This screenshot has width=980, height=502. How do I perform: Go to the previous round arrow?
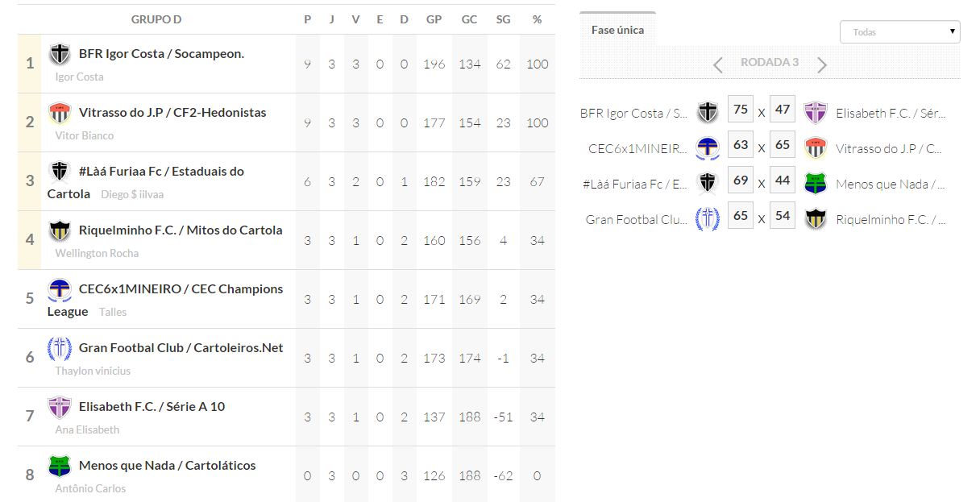718,64
